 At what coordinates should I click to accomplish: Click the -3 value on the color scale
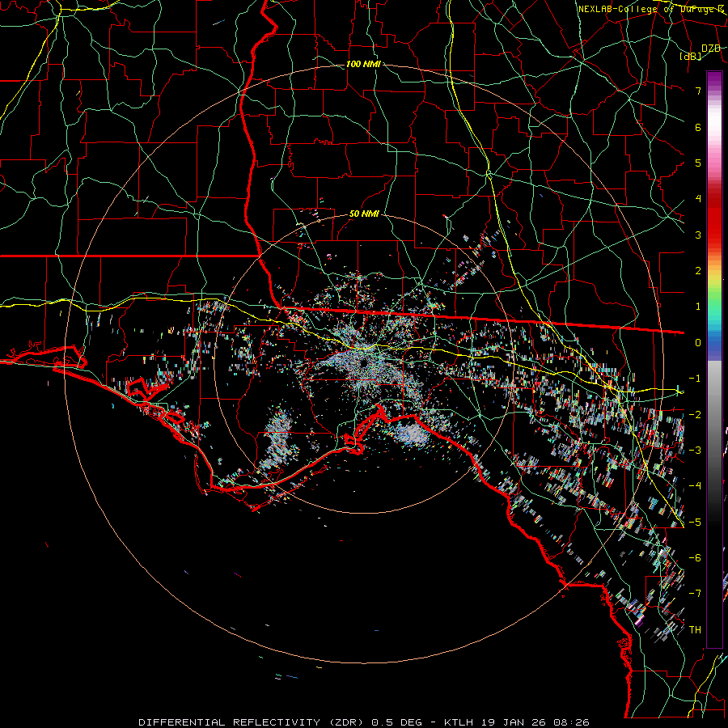click(x=695, y=451)
